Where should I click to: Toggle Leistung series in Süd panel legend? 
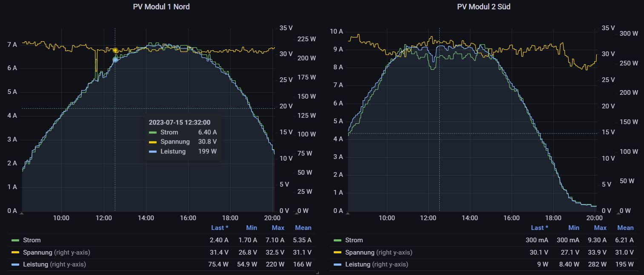click(x=358, y=264)
